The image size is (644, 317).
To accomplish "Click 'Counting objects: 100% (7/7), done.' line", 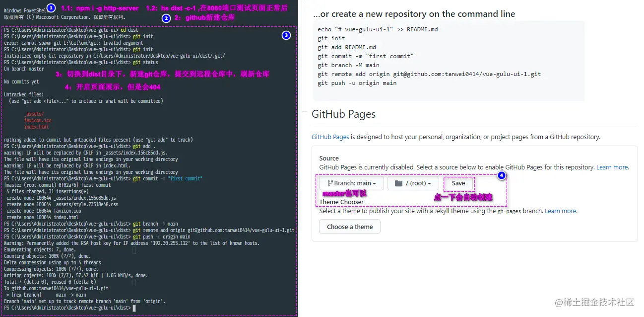I will coord(47,256).
